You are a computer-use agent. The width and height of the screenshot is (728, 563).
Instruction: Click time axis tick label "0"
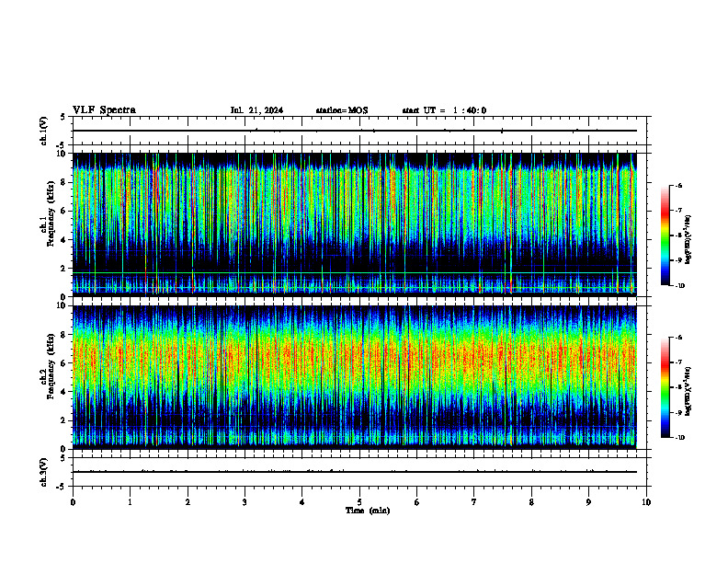[x=73, y=502]
